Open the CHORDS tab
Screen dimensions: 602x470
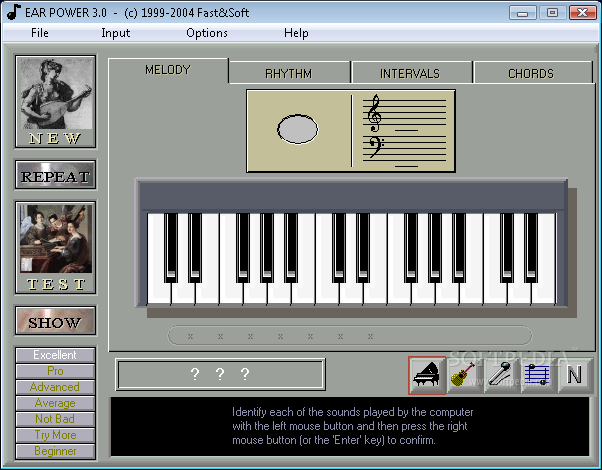(x=532, y=73)
